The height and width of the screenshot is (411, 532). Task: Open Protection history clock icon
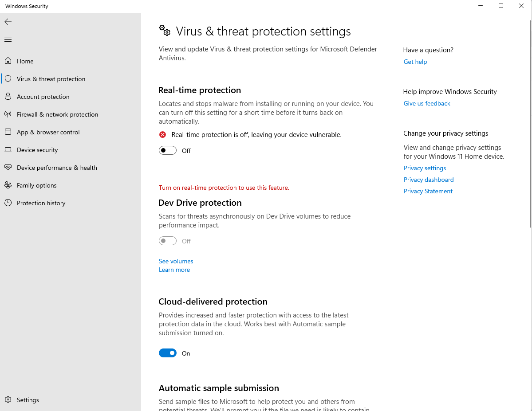click(8, 203)
